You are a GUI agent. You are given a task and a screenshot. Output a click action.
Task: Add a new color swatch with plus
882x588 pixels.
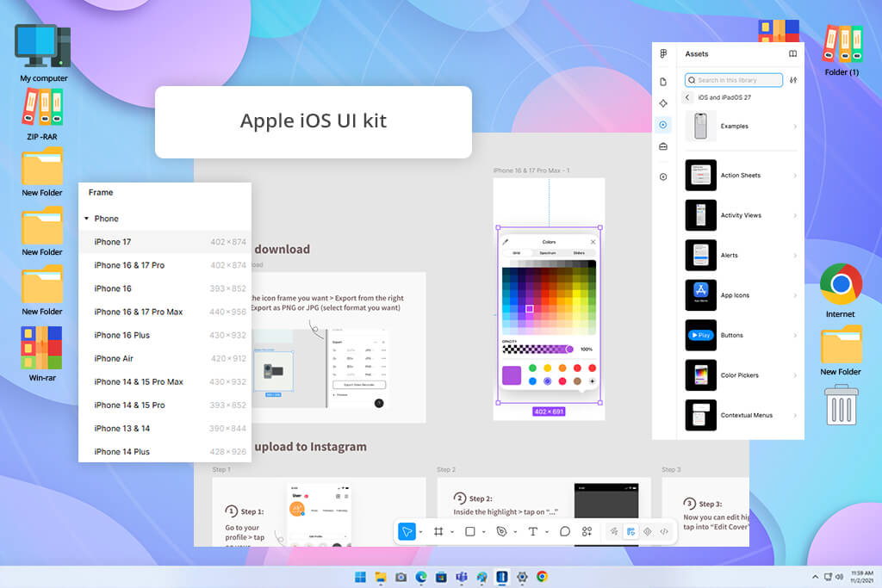tap(592, 381)
